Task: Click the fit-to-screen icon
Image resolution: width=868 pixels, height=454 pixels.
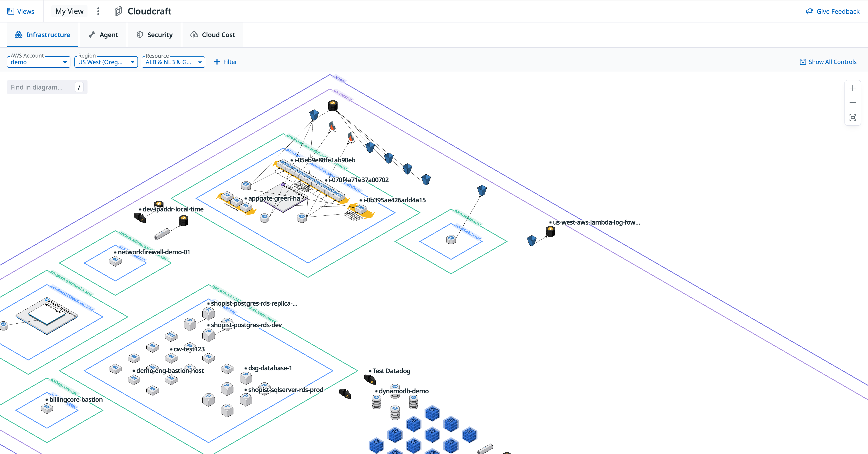Action: pos(852,117)
